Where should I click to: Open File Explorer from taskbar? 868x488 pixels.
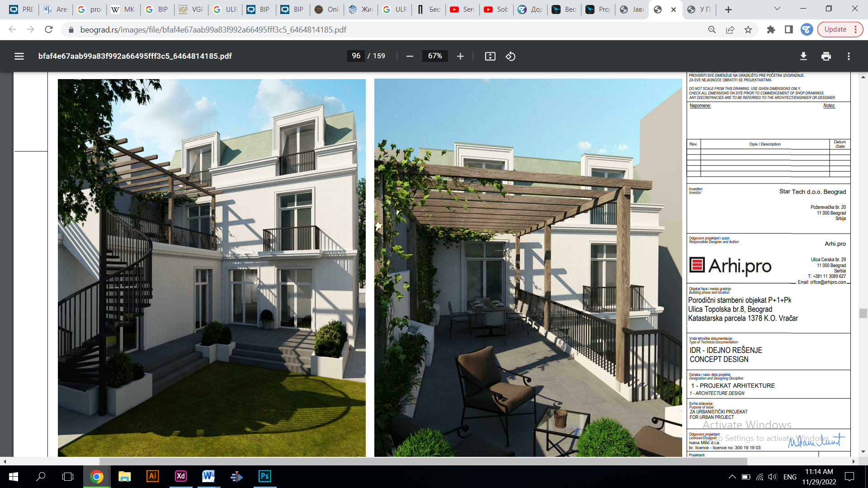(124, 476)
